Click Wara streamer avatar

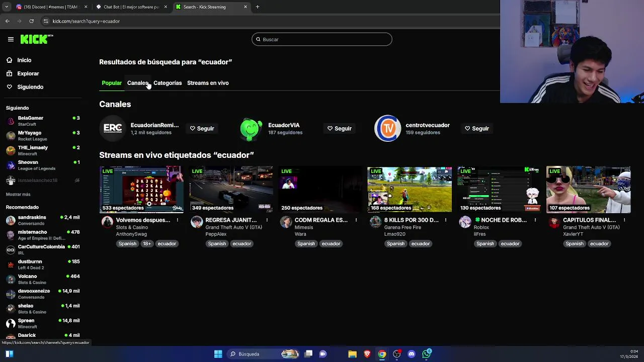286,222
